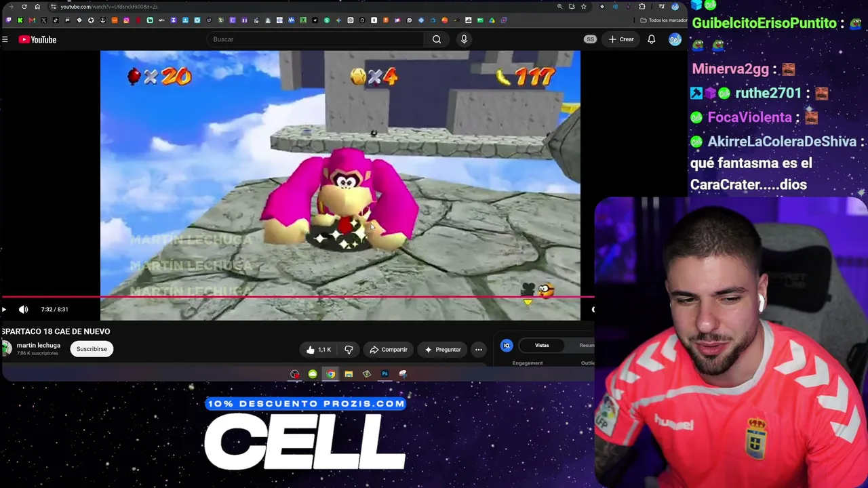This screenshot has height=488, width=868.
Task: Open the X bookmark in the bookmarks bar
Action: tap(43, 20)
